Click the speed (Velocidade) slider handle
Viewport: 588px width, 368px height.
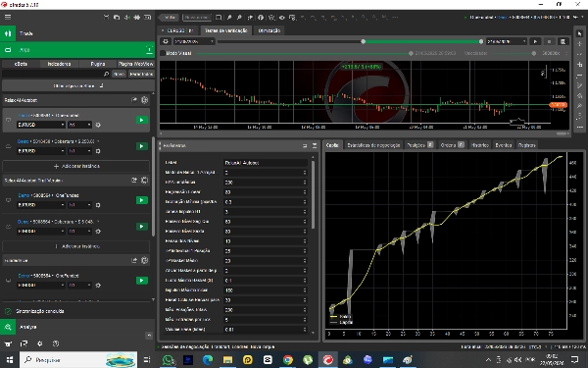point(534,53)
